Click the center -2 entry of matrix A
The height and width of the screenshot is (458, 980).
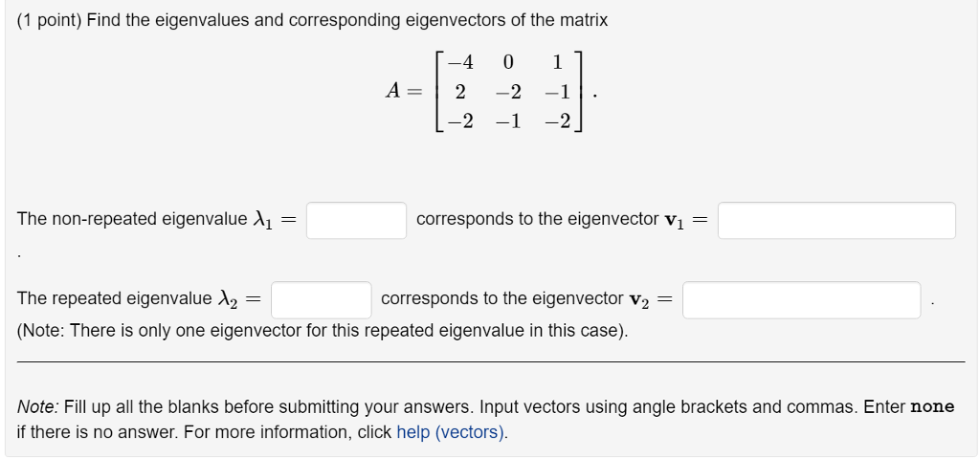click(x=508, y=93)
